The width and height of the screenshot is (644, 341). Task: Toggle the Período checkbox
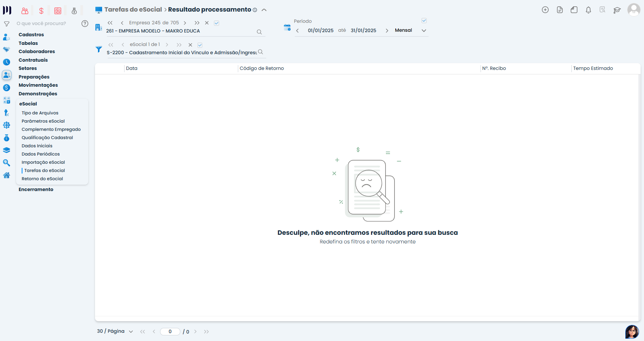point(424,21)
